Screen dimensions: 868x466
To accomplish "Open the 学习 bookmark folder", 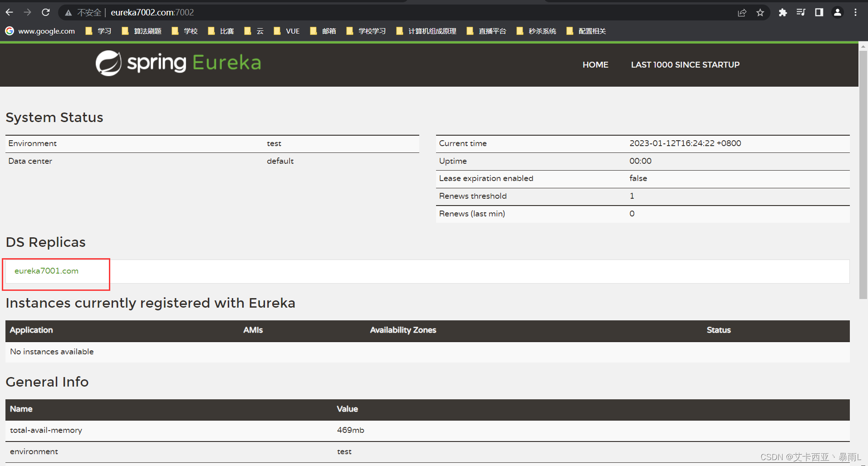I will tap(98, 31).
